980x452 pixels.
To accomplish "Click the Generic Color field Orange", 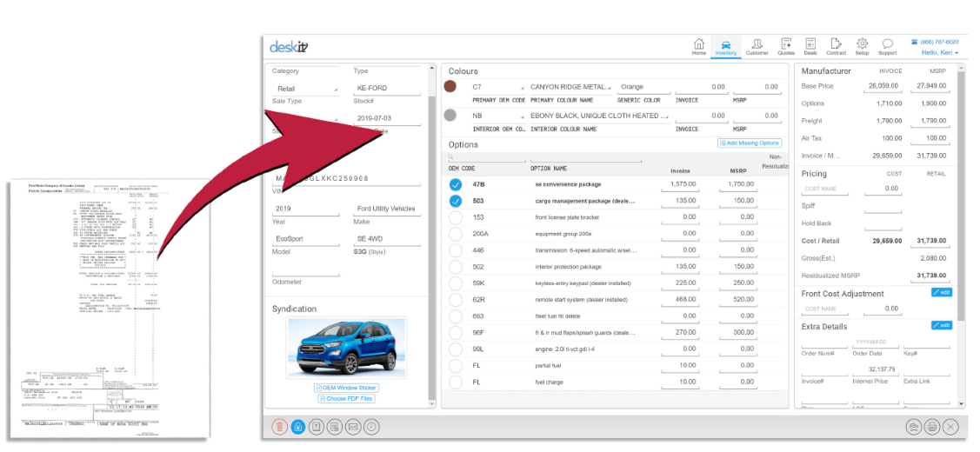I will (642, 87).
